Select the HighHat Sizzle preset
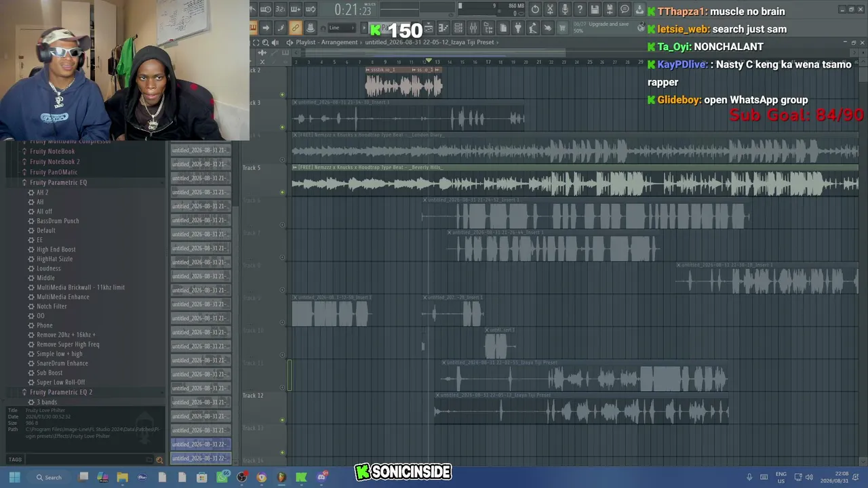The width and height of the screenshot is (868, 488). point(54,259)
